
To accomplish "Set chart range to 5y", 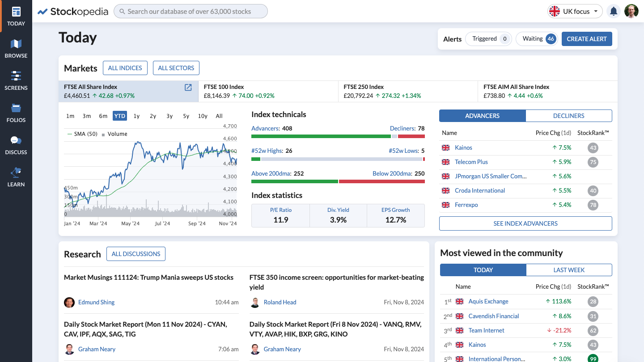I will (186, 116).
